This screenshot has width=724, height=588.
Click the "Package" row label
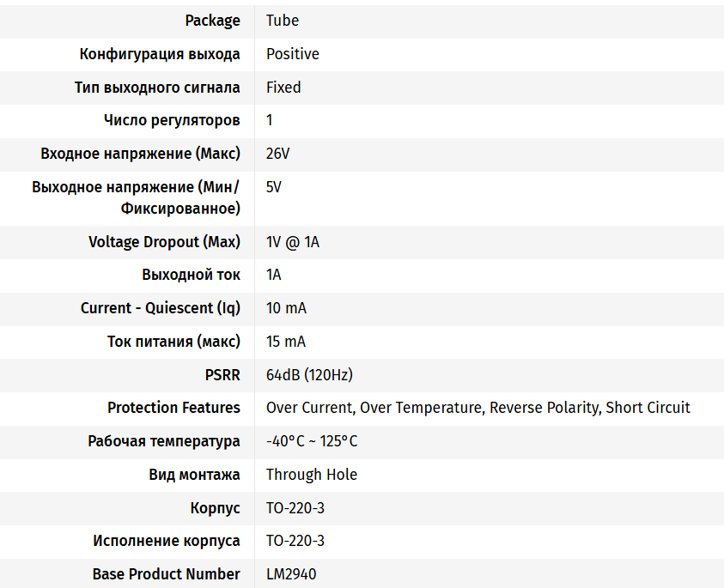pos(212,21)
